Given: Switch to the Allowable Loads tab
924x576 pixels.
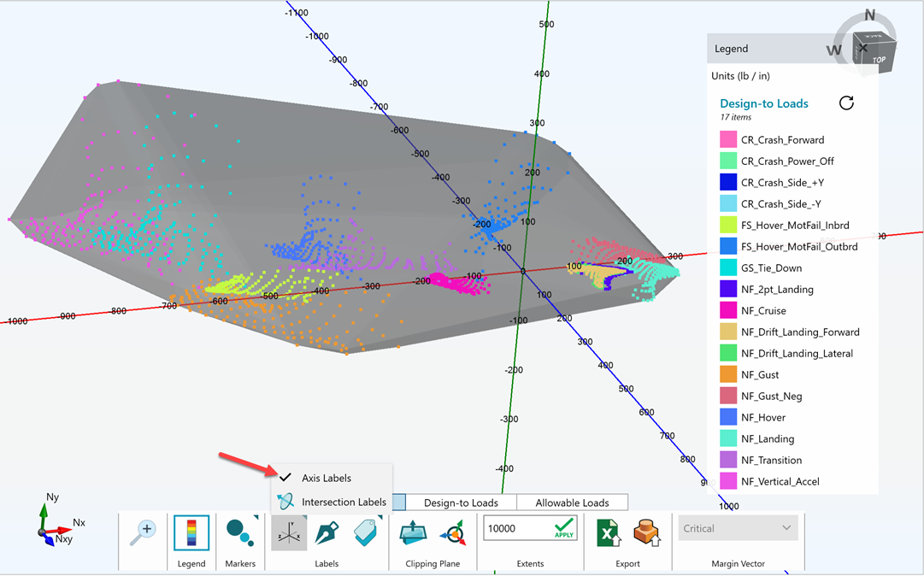Looking at the screenshot, I should coord(572,503).
